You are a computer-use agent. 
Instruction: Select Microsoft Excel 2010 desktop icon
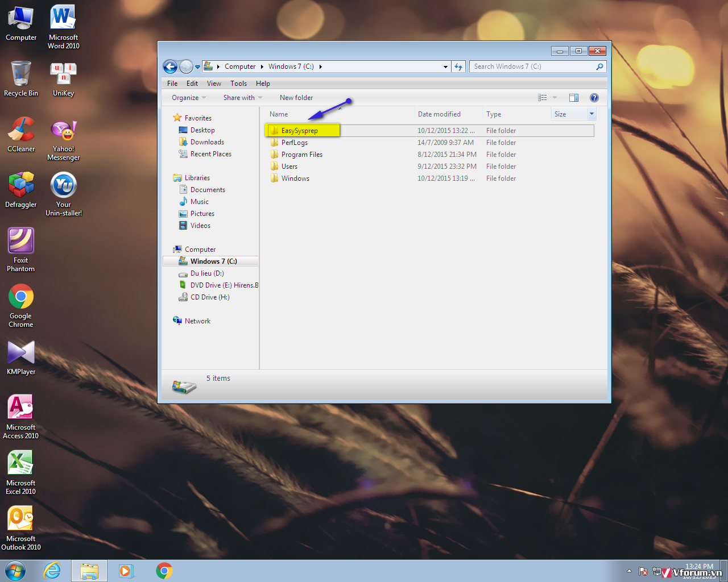pos(21,472)
